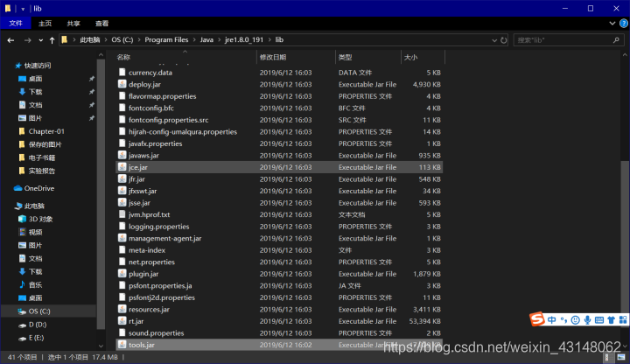Select the javaws.jar file icon

click(x=122, y=155)
